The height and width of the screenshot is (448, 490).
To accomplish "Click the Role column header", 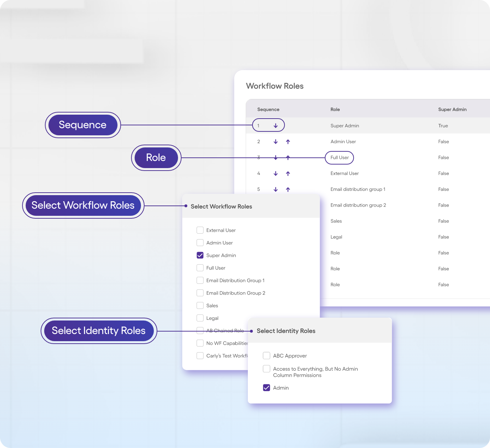I will (335, 109).
